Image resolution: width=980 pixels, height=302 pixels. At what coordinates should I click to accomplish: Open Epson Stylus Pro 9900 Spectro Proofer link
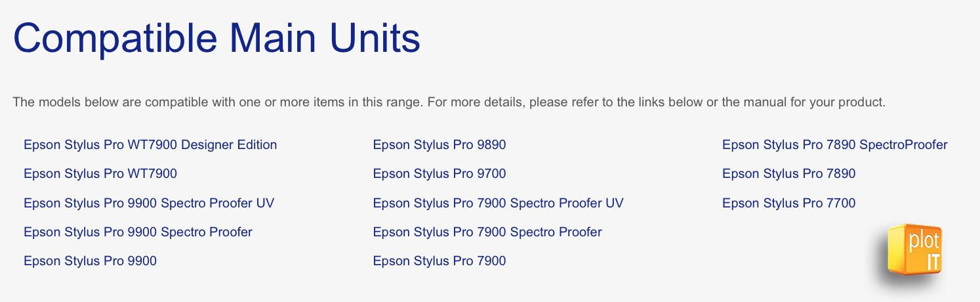pyautogui.click(x=138, y=232)
